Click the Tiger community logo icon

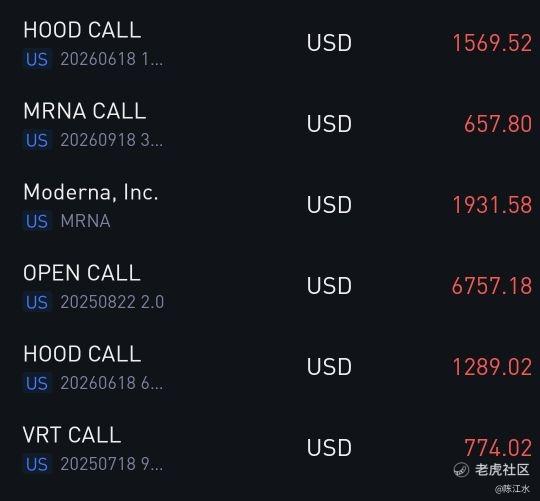coord(461,470)
